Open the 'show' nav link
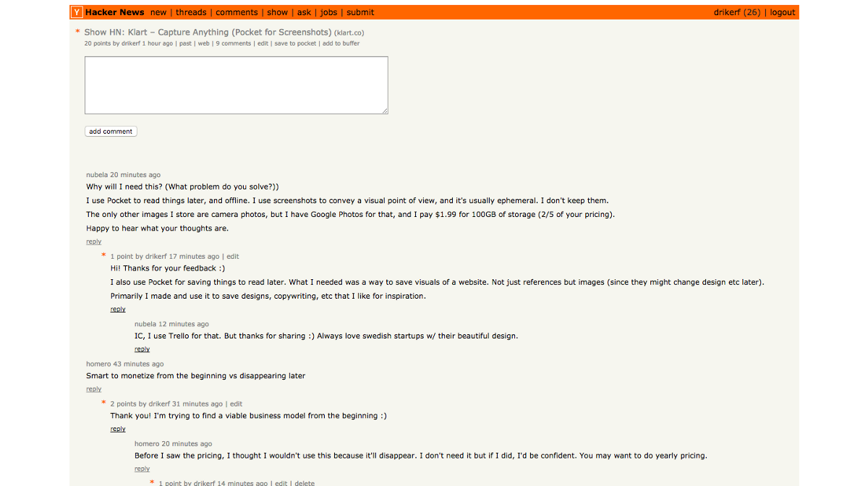Screen dimensions: 868x486 [277, 12]
